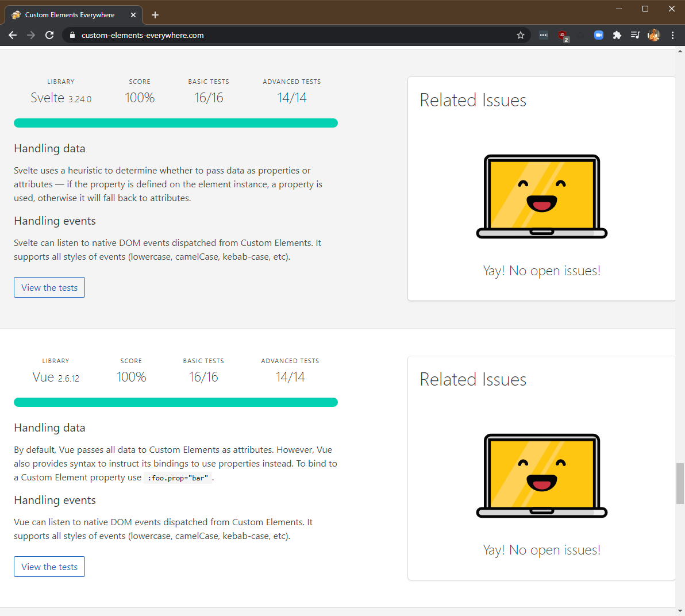Open the uBlock Origin extension
Image resolution: width=685 pixels, height=616 pixels.
click(x=563, y=36)
